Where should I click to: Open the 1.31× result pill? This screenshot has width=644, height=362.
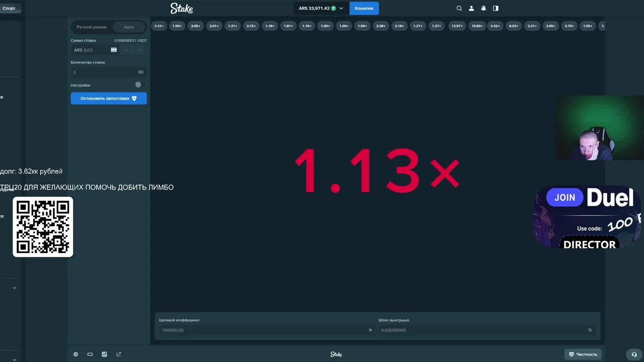tap(232, 26)
